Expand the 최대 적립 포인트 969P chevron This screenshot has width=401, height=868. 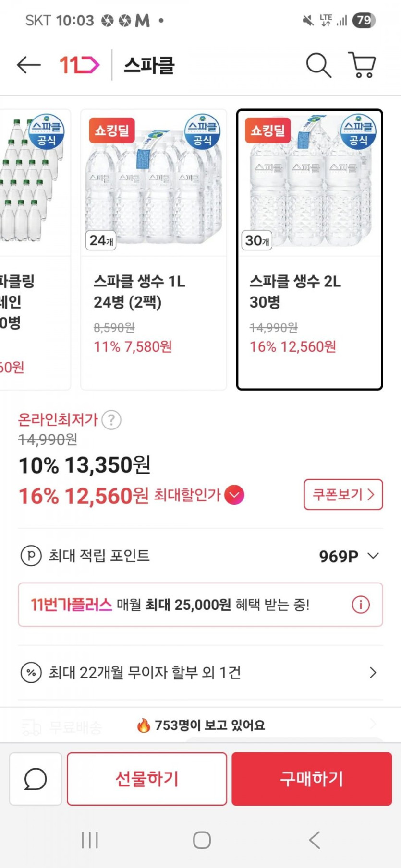click(x=373, y=556)
